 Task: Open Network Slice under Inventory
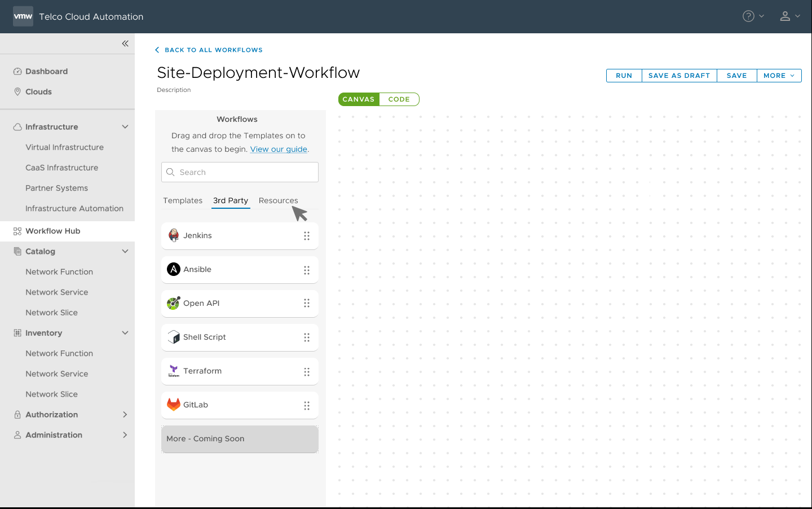pos(51,394)
